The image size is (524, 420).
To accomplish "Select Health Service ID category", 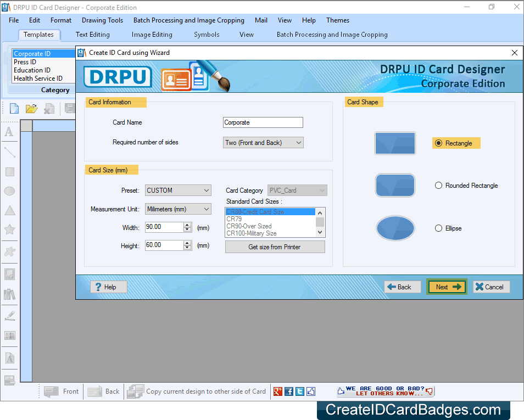I will pos(43,79).
